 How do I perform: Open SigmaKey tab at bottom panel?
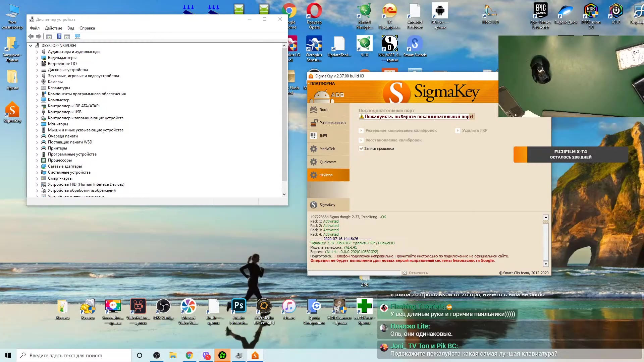[x=255, y=355]
